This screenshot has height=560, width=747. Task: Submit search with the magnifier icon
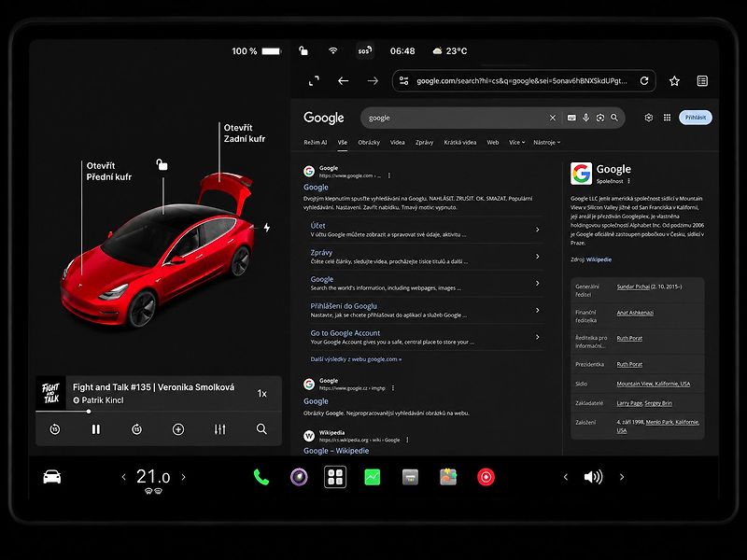pos(614,118)
